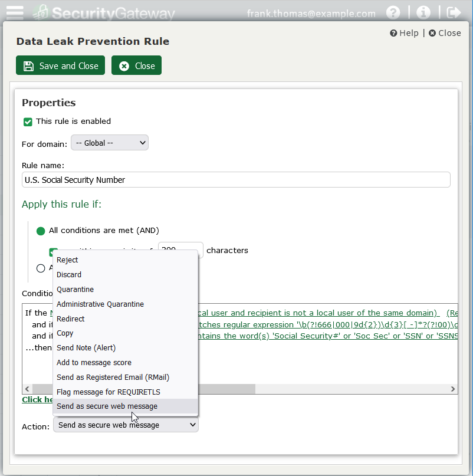Choose the second conditions radio option
This screenshot has width=473, height=476.
pos(40,268)
